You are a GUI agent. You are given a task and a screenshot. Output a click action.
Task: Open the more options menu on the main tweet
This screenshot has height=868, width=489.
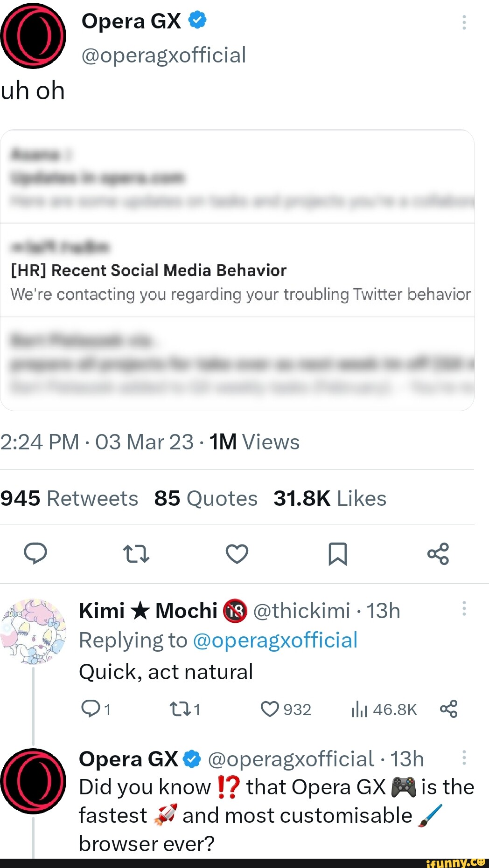coord(464,22)
